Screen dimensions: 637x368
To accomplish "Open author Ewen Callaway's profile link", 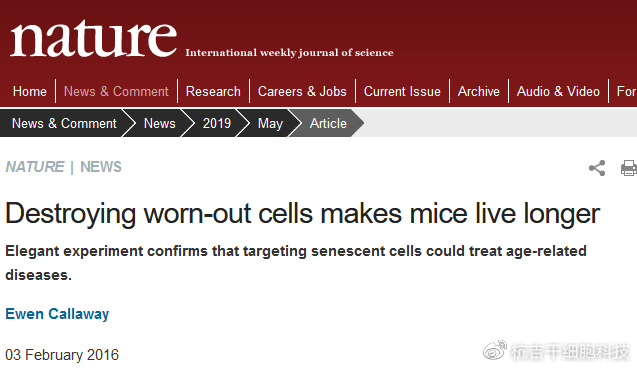I will click(x=57, y=314).
